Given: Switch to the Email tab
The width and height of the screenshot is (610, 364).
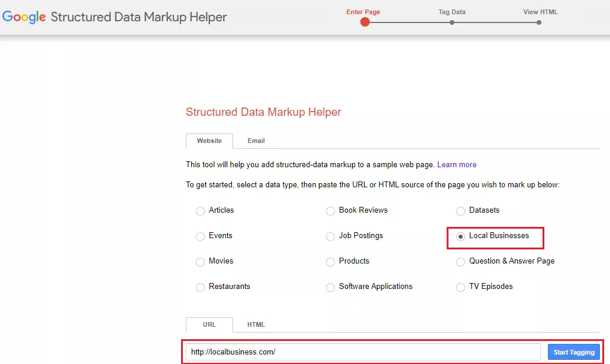Looking at the screenshot, I should pos(256,141).
